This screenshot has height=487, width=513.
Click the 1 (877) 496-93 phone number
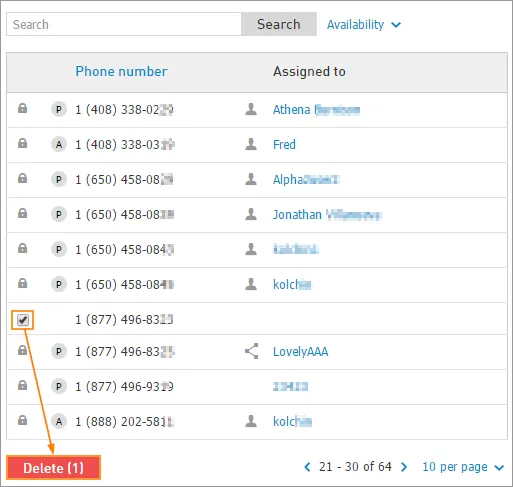(124, 387)
